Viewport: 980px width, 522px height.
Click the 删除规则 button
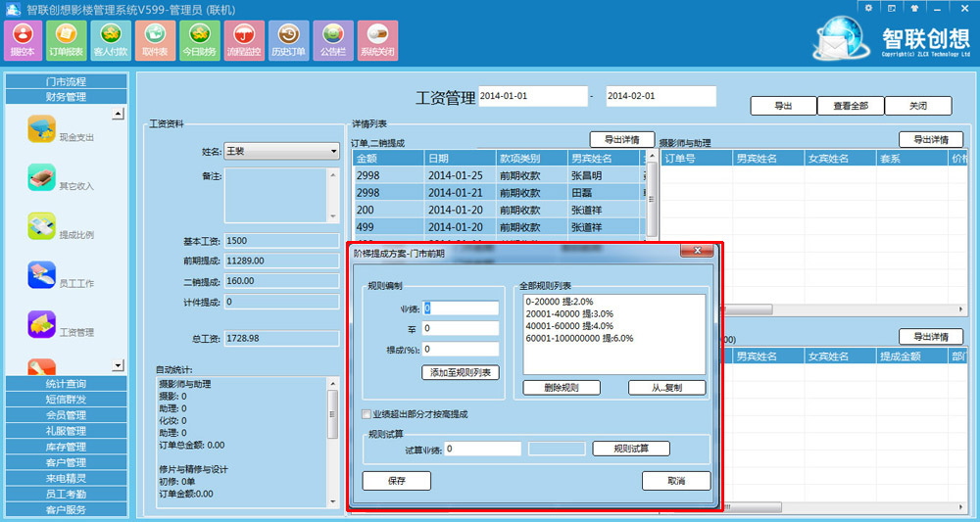tap(562, 388)
